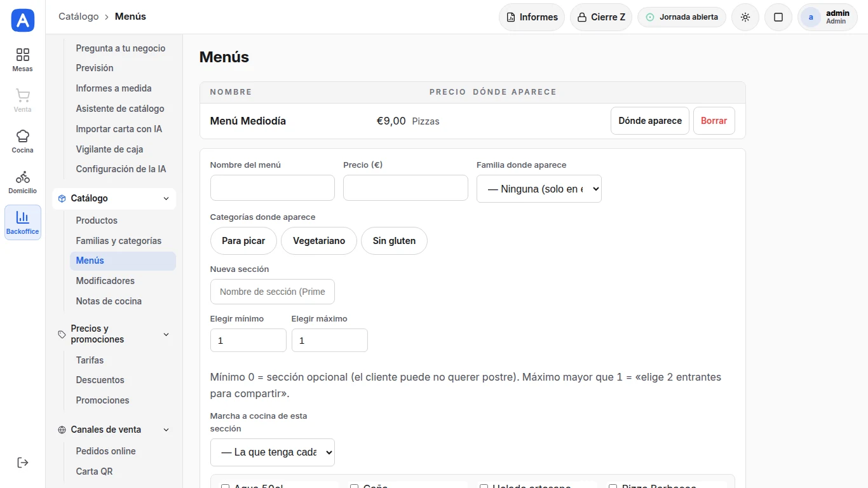The image size is (868, 488).
Task: Focus the Nueva sección name field
Action: [x=273, y=292]
